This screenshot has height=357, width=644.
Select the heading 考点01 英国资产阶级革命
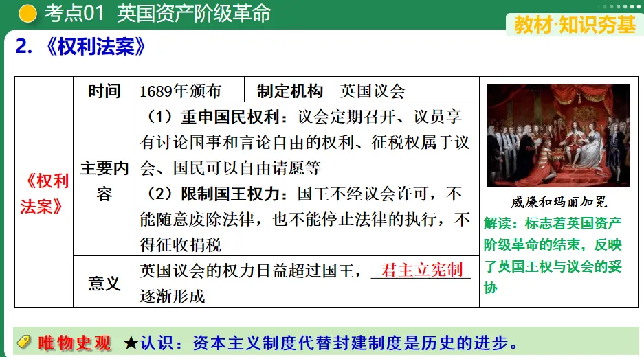(157, 13)
